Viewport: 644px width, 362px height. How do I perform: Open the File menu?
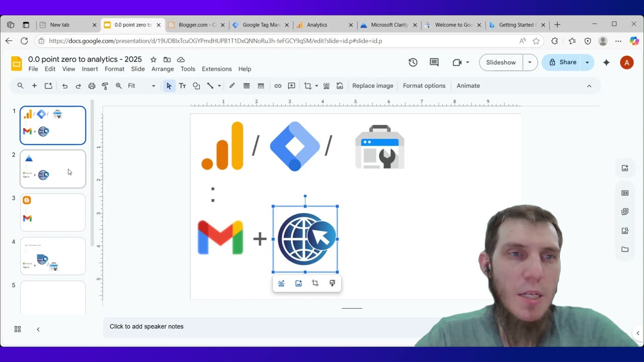tap(33, 69)
